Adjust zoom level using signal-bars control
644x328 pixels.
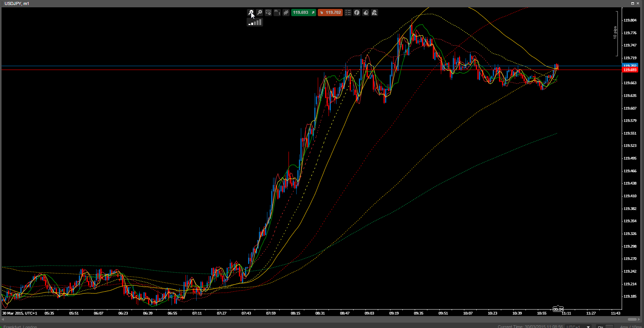click(255, 22)
